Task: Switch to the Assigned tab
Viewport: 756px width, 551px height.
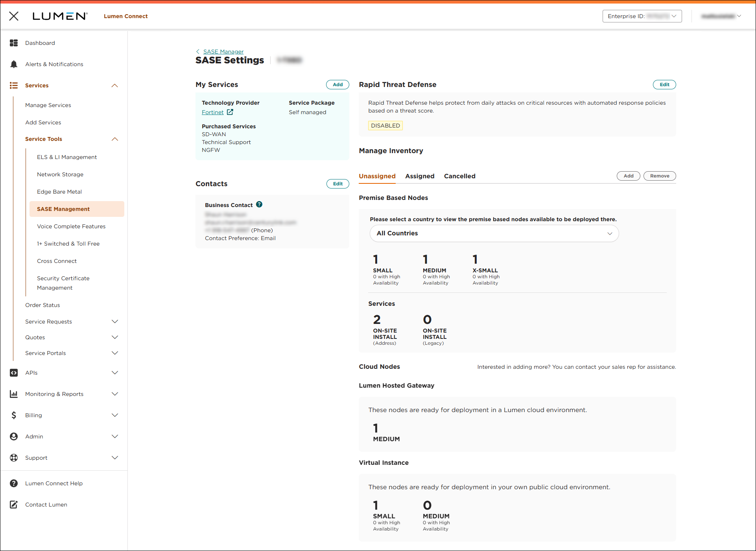Action: (420, 176)
